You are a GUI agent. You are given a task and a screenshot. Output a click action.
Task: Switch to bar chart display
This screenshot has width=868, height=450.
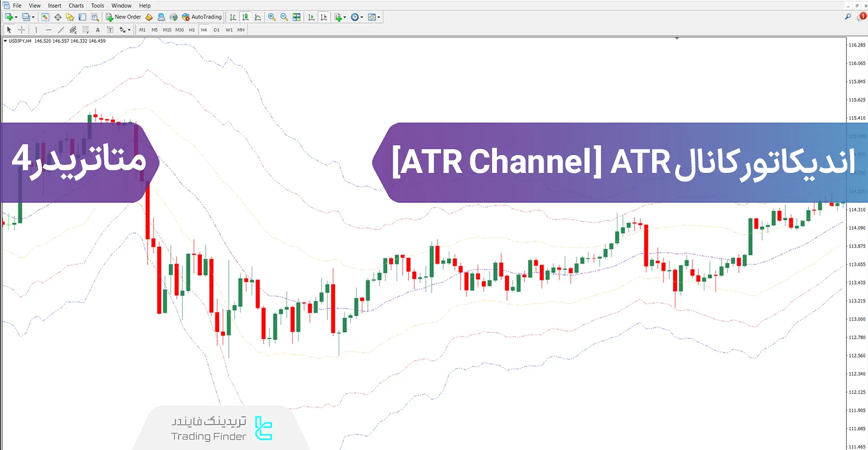tap(233, 17)
